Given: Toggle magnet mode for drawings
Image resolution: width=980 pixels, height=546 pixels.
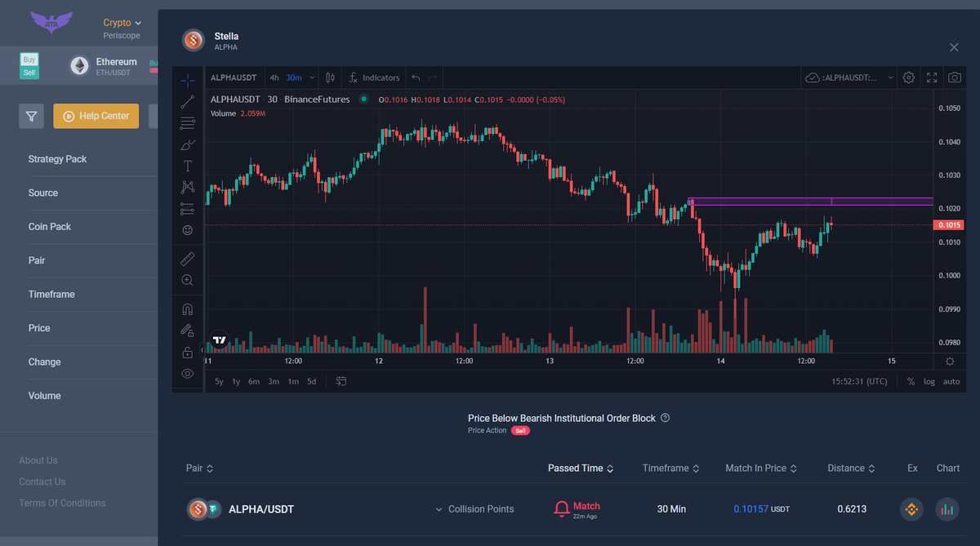Looking at the screenshot, I should tap(188, 309).
